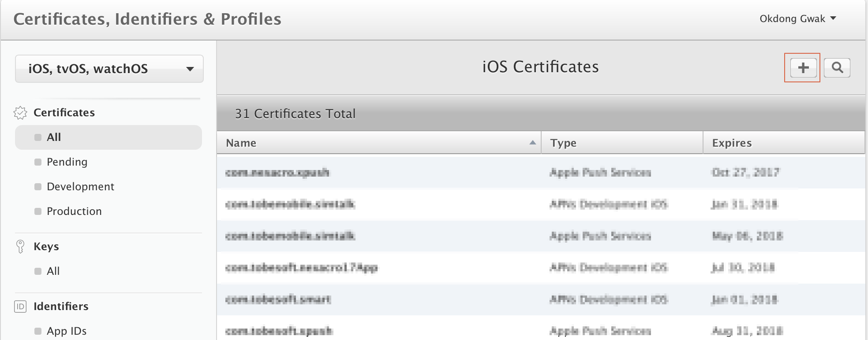Click the Certificates badge icon in the sidebar
The image size is (868, 340).
[20, 113]
